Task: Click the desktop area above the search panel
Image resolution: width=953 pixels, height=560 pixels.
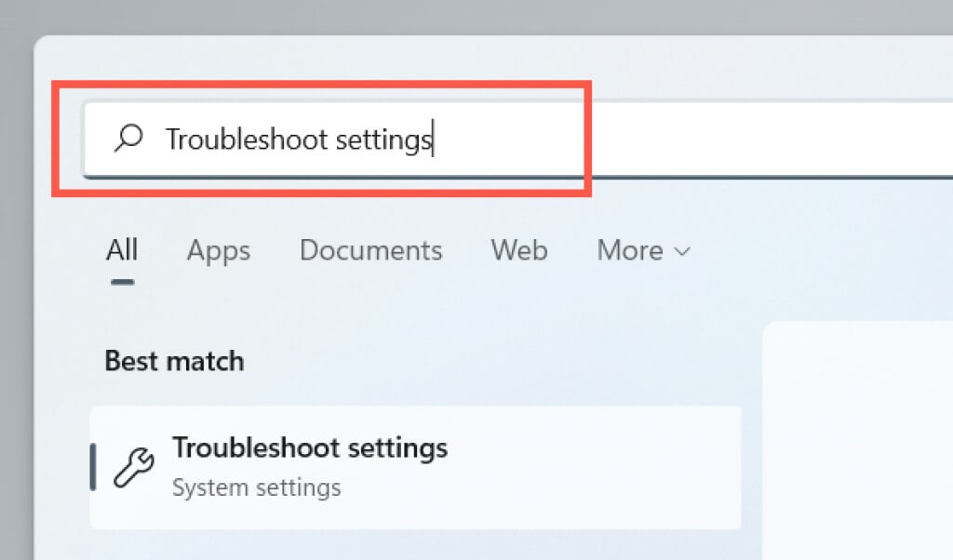Action: point(465,17)
